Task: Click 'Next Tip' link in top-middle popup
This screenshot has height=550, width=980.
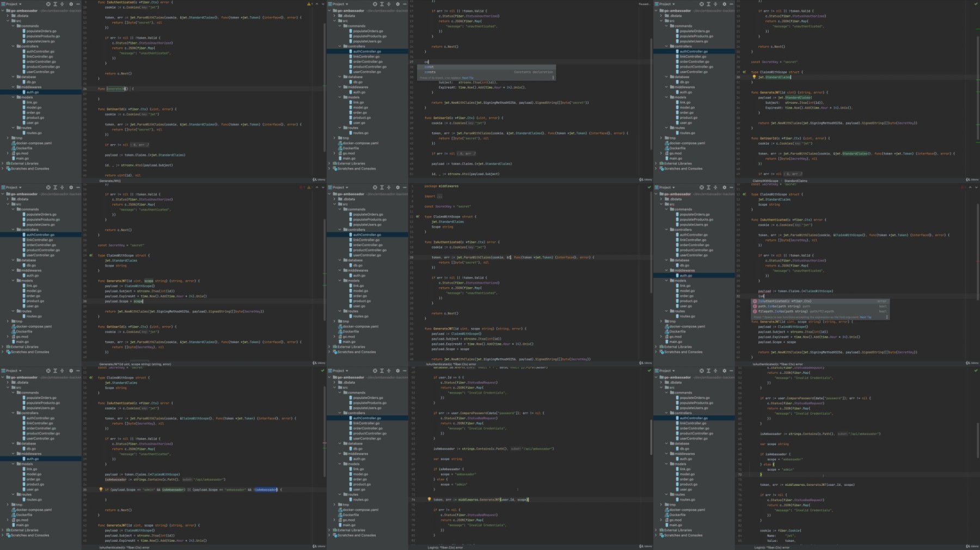Action: 467,78
